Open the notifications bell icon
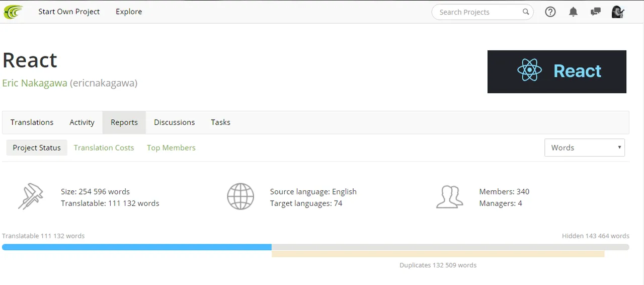 click(x=573, y=12)
